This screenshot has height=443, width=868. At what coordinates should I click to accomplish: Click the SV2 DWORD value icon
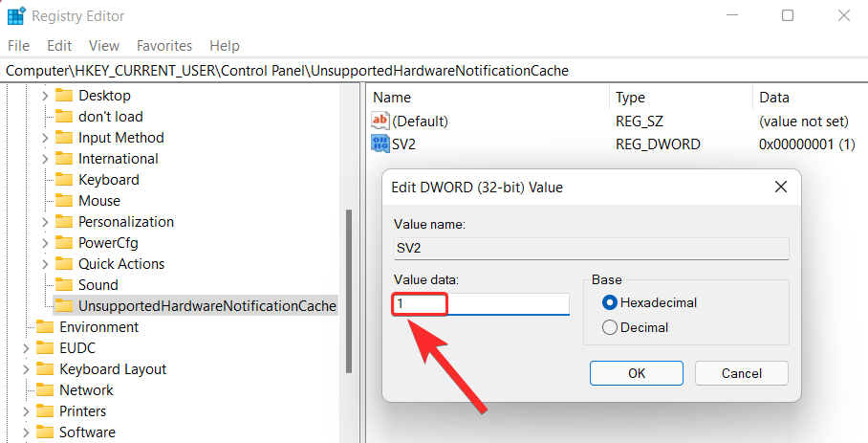[380, 144]
